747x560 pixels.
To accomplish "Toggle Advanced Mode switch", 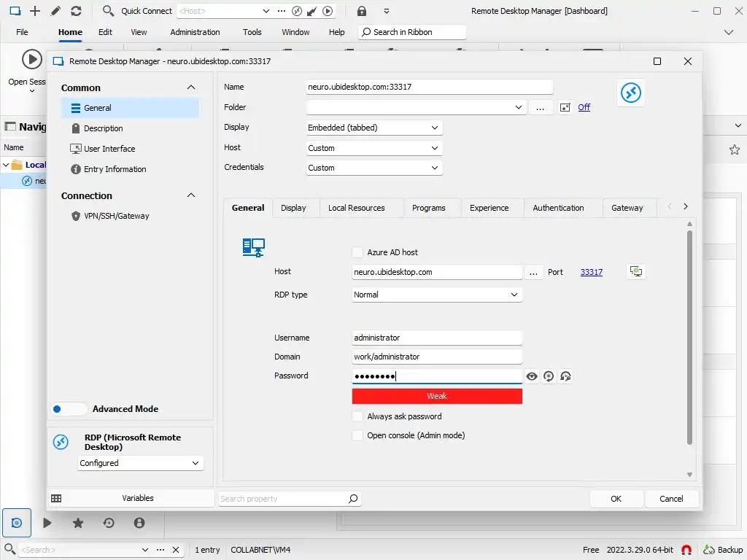I will pyautogui.click(x=69, y=408).
